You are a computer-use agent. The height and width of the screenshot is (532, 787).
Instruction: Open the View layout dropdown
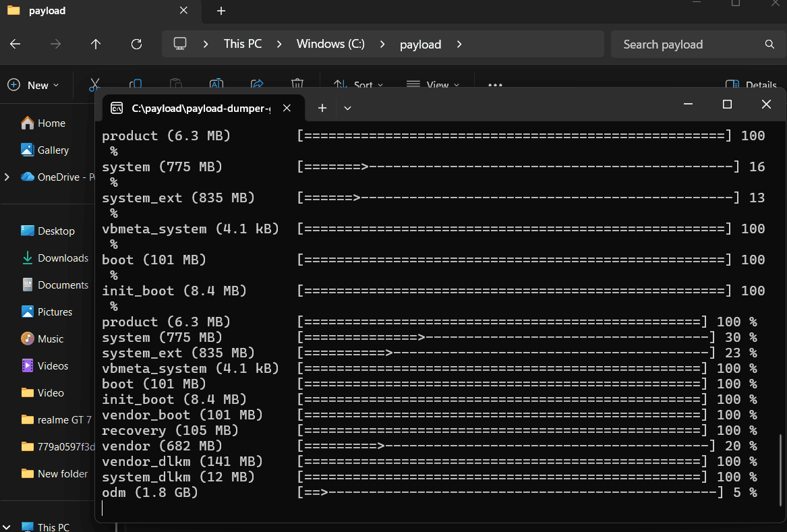tap(433, 85)
